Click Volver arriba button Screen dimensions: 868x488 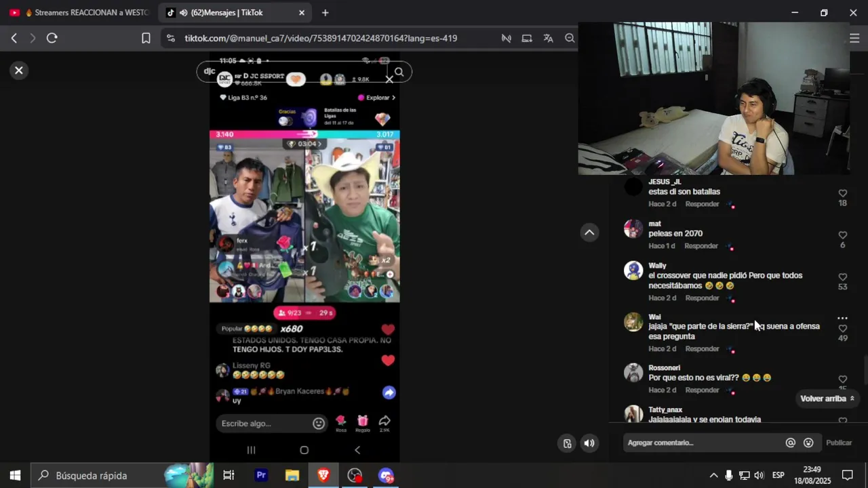pos(827,399)
